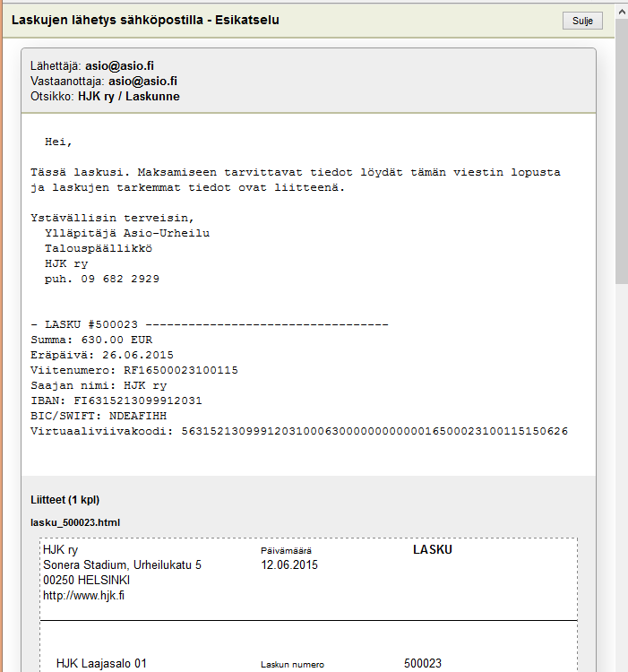Click the Päivämäärä label in the invoice

pyautogui.click(x=286, y=551)
